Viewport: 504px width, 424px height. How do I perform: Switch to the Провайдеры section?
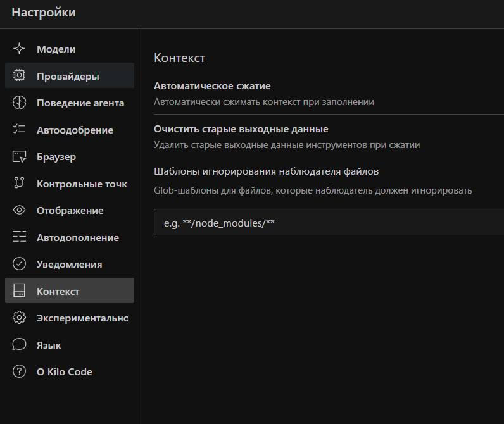coord(68,76)
